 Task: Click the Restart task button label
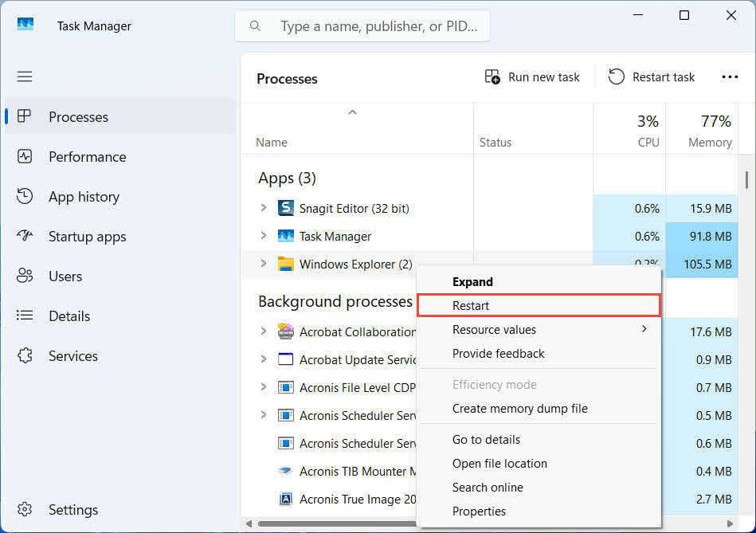[664, 77]
